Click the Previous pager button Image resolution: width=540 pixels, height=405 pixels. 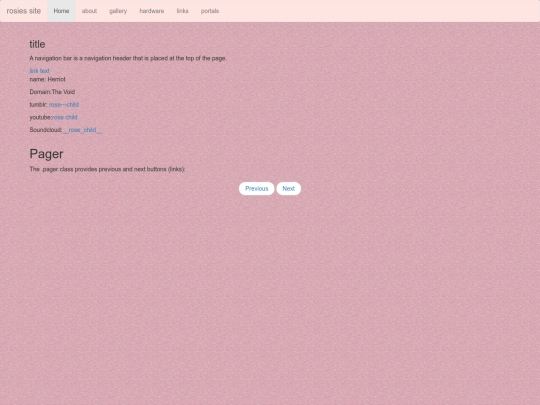[x=257, y=188]
